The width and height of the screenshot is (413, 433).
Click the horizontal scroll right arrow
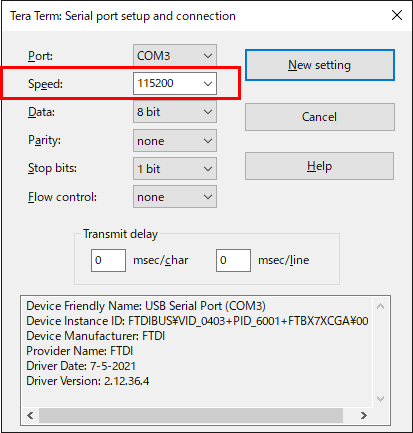pyautogui.click(x=364, y=415)
